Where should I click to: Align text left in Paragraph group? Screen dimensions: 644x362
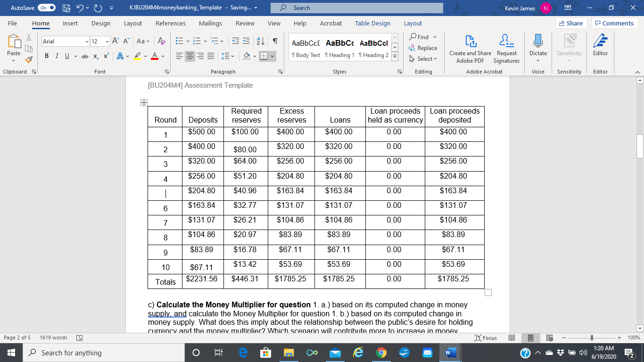180,57
